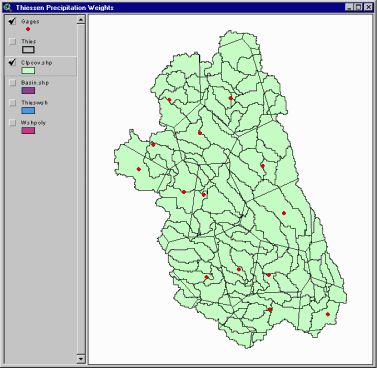Click the gage point in southeast corner basin
The width and height of the screenshot is (377, 368).
328,314
